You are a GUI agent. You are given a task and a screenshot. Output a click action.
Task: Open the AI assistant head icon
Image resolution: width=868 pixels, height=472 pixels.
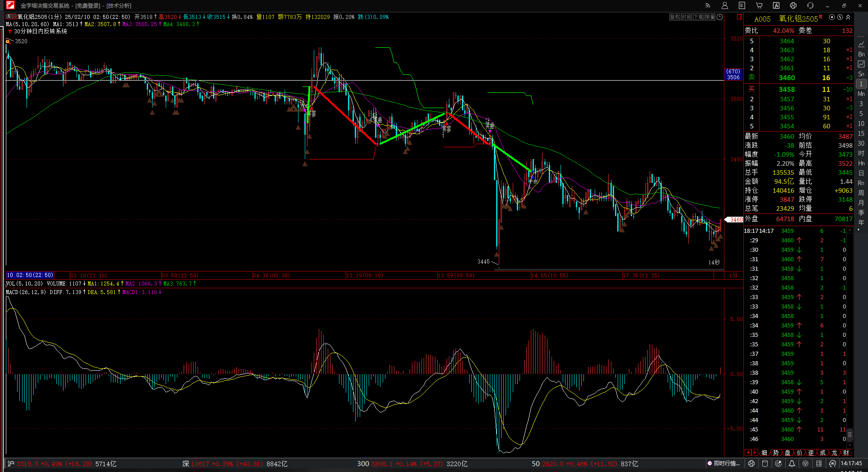pos(832,463)
